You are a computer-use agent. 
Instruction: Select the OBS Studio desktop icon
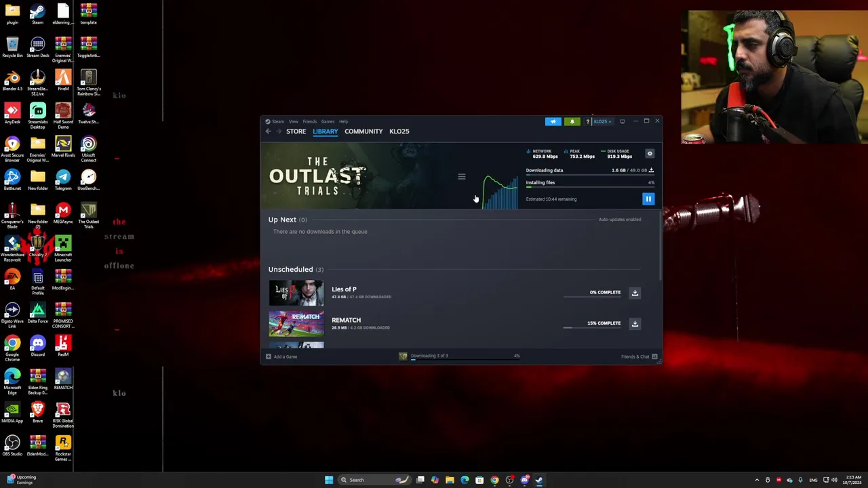click(x=12, y=445)
